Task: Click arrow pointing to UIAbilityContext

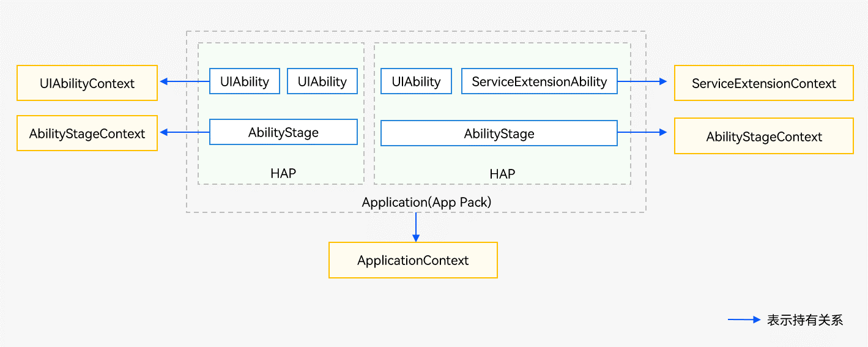Action: tap(184, 81)
